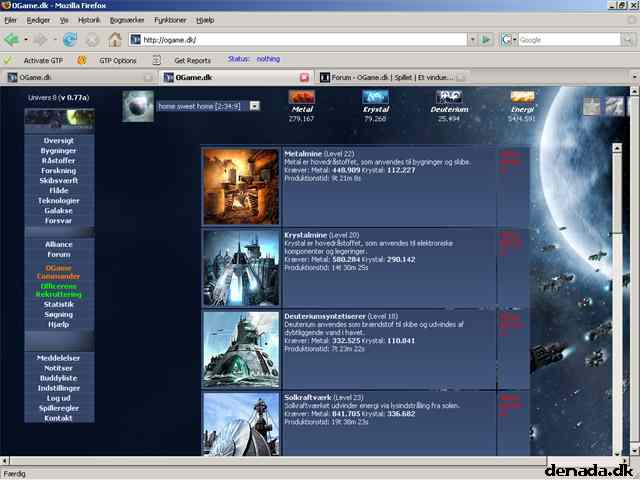Open the Historik menu
Screen dimensions: 640x480
point(89,20)
